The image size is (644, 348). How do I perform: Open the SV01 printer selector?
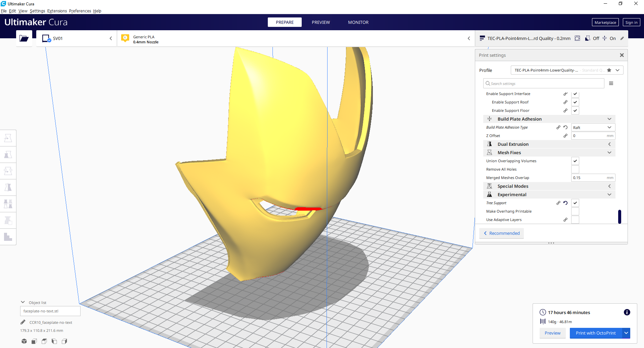tap(77, 38)
